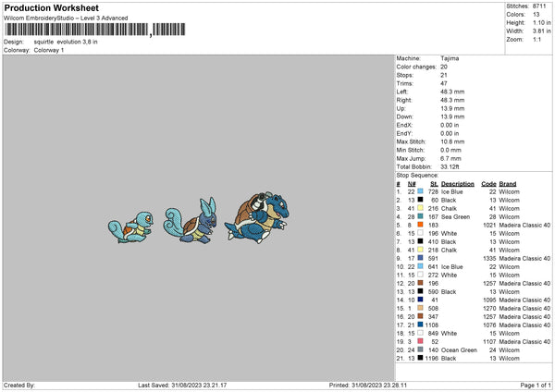Image resolution: width=555 pixels, height=392 pixels.
Task: Pick the pink swatch in stop row 19
Action: (420, 341)
